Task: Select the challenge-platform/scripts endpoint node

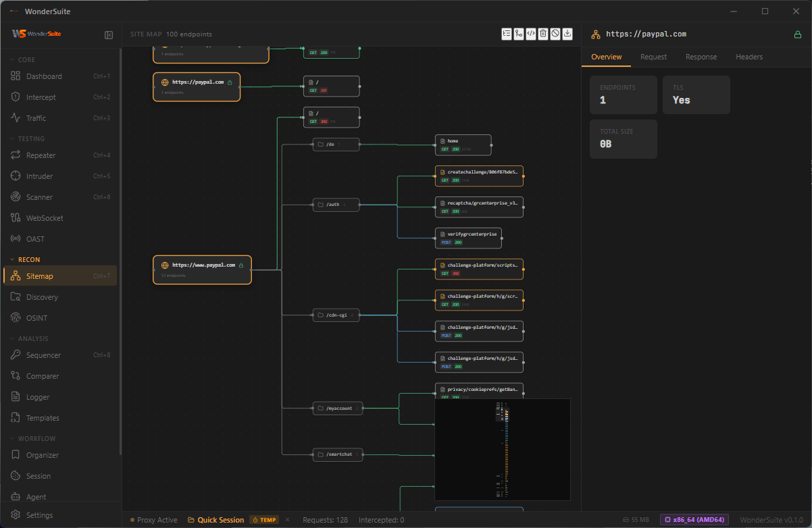Action: point(480,269)
